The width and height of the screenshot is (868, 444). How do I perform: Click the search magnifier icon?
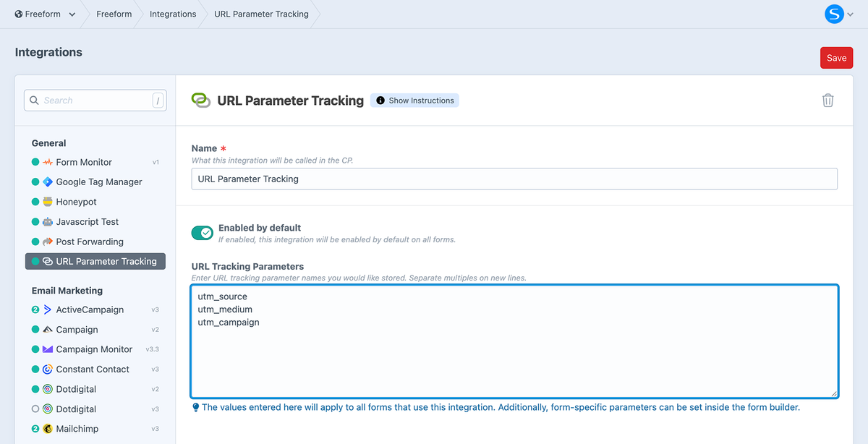pos(35,101)
